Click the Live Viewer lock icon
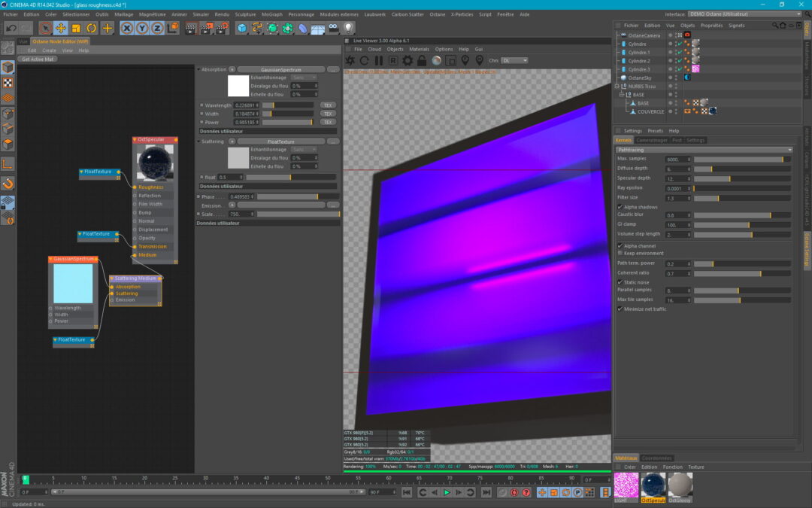 tap(422, 60)
